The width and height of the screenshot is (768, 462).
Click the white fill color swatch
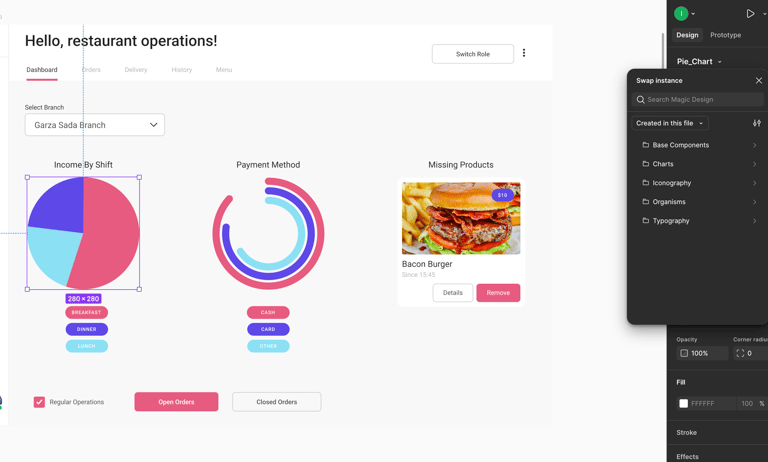tap(684, 403)
